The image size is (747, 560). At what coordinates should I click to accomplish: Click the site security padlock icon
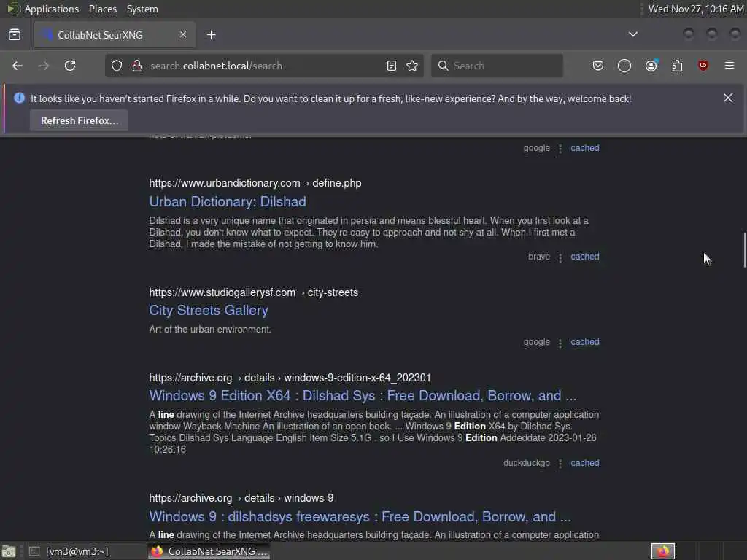click(x=137, y=66)
